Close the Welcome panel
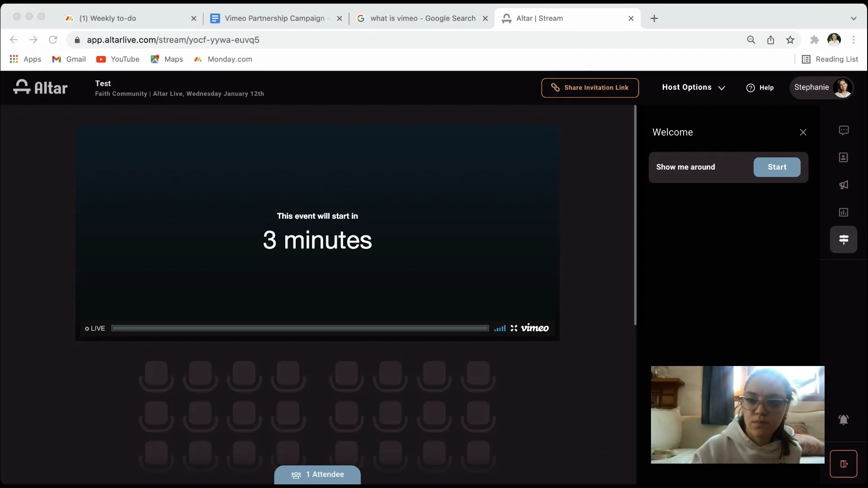 803,132
